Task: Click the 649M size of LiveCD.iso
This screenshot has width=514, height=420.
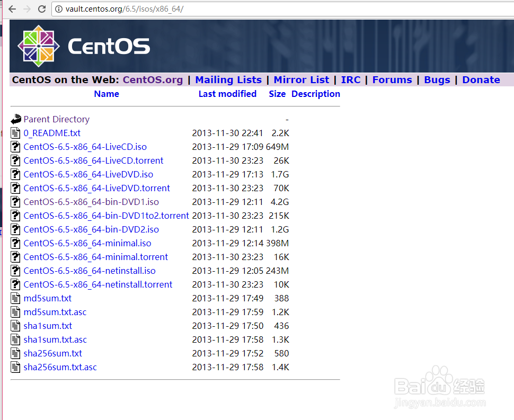Action: (277, 146)
